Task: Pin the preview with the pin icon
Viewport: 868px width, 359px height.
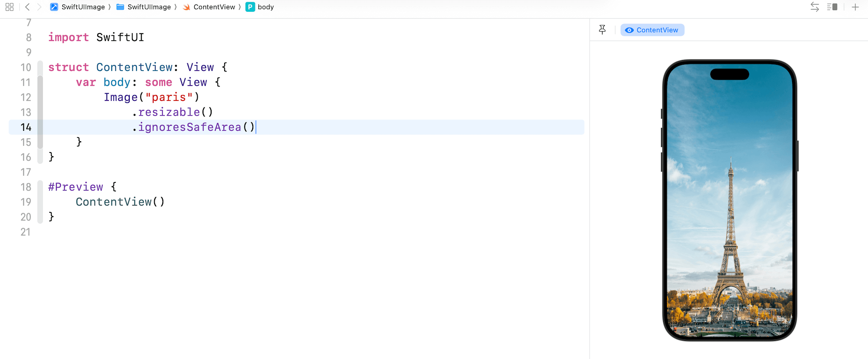Action: pyautogui.click(x=602, y=30)
